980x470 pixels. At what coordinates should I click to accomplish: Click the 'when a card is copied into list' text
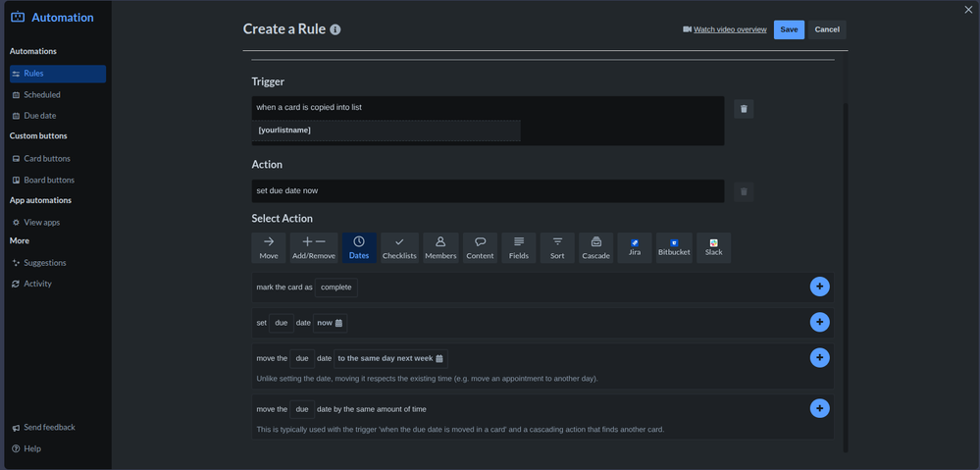coord(309,108)
